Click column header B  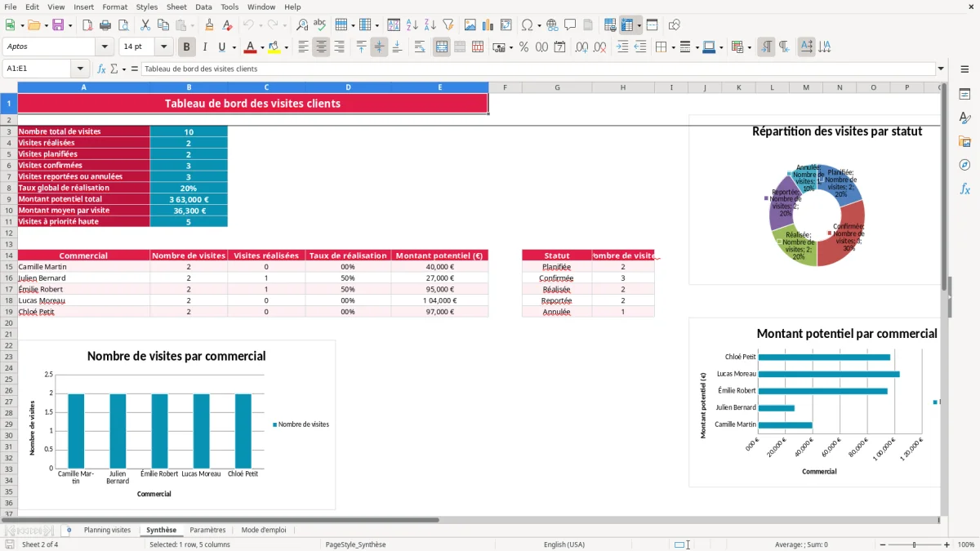pos(189,87)
